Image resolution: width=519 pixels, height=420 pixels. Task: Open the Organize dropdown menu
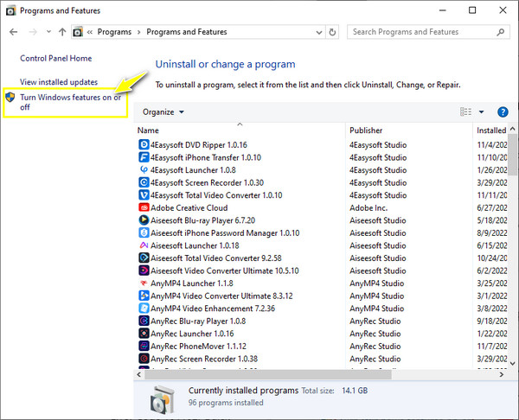click(x=163, y=112)
